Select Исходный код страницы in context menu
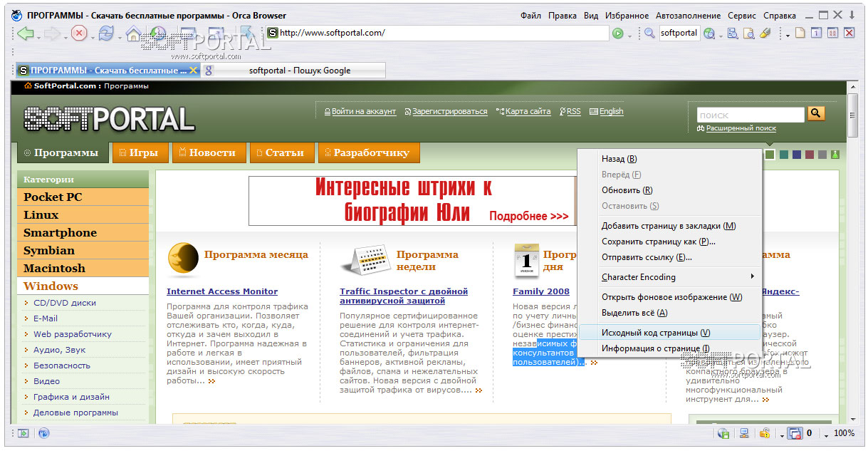 click(669, 333)
